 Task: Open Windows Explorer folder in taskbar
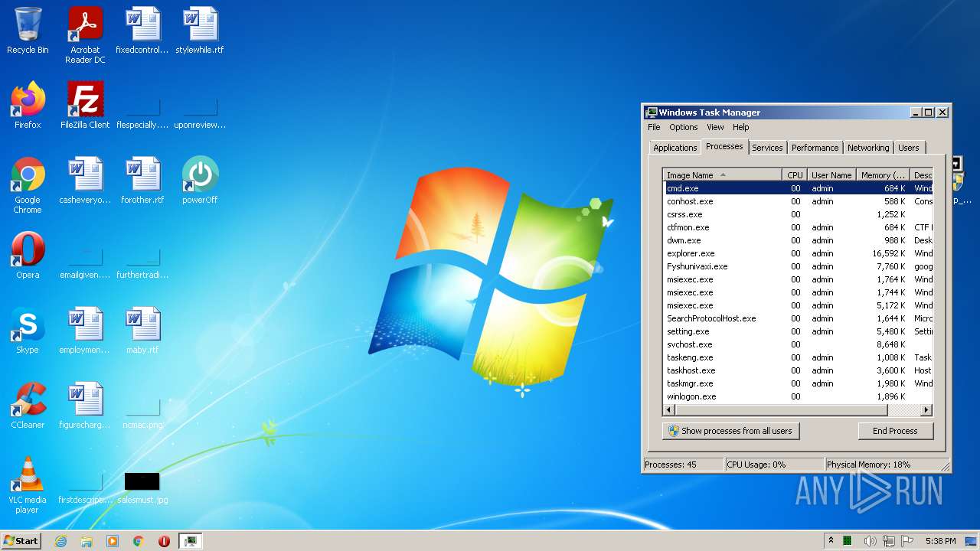point(87,541)
